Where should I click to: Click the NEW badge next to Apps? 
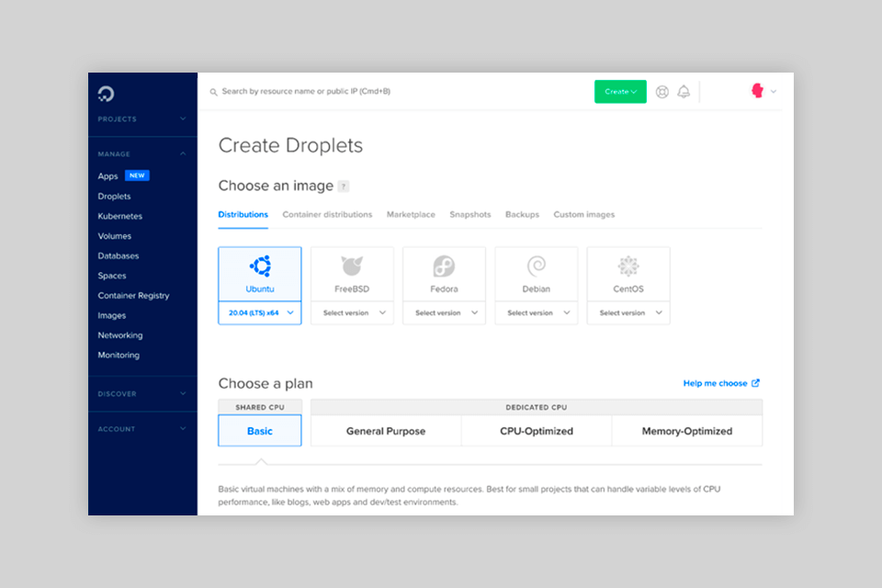click(x=137, y=175)
